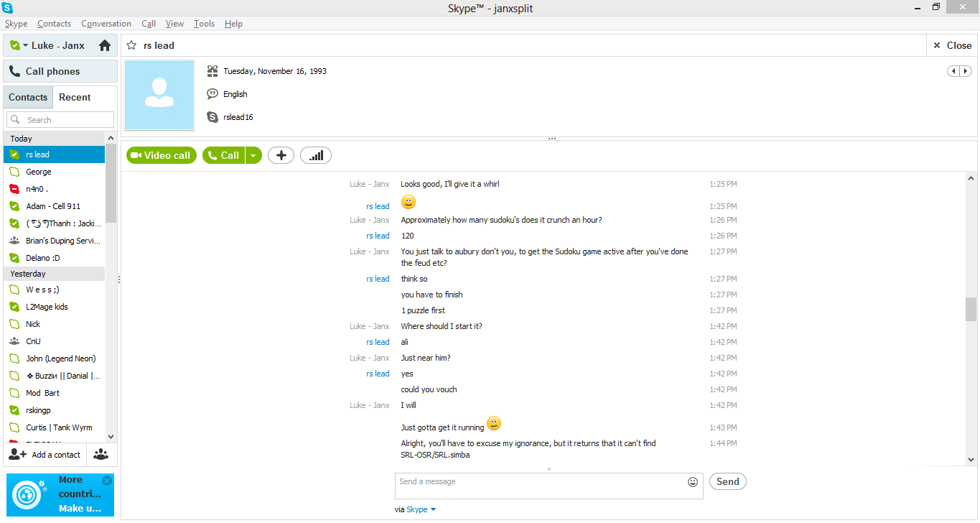Click Add a contact button

pos(45,455)
